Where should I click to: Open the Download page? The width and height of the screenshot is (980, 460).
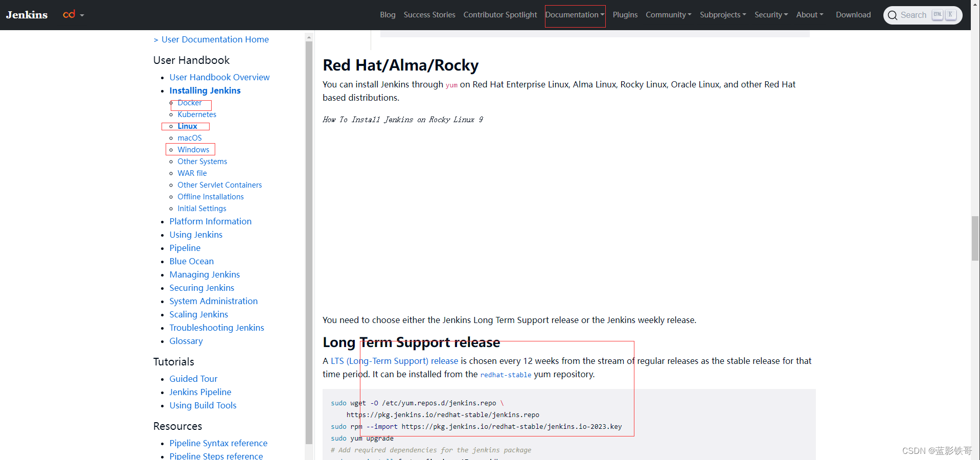point(853,15)
